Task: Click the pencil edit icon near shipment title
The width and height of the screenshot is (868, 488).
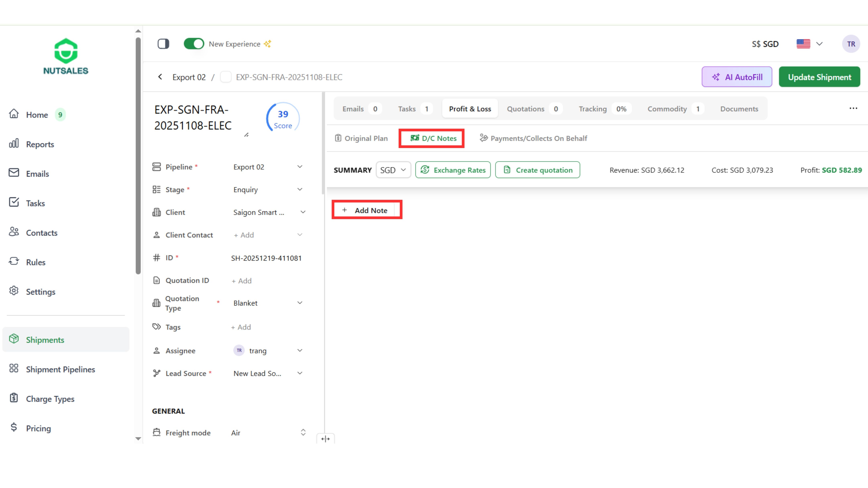Action: click(246, 135)
